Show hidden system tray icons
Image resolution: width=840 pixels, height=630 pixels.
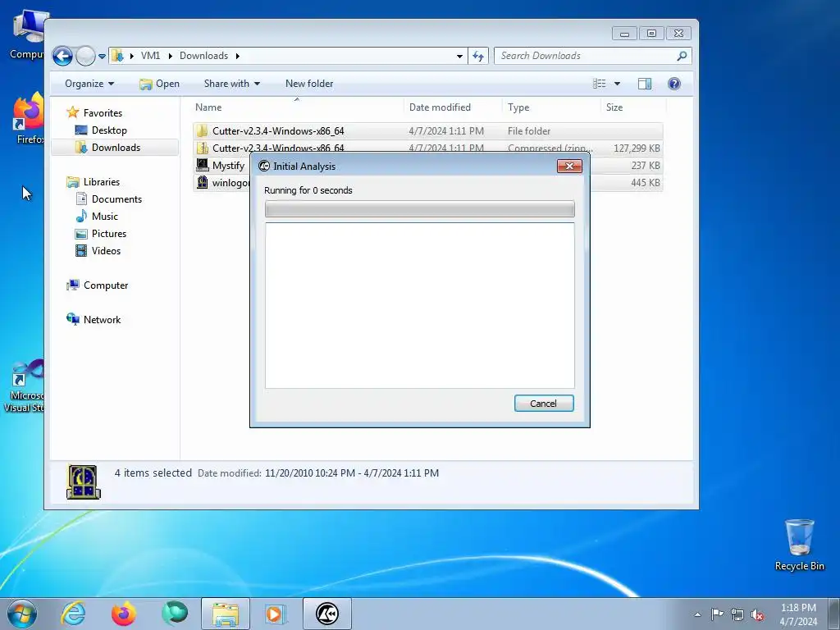697,614
